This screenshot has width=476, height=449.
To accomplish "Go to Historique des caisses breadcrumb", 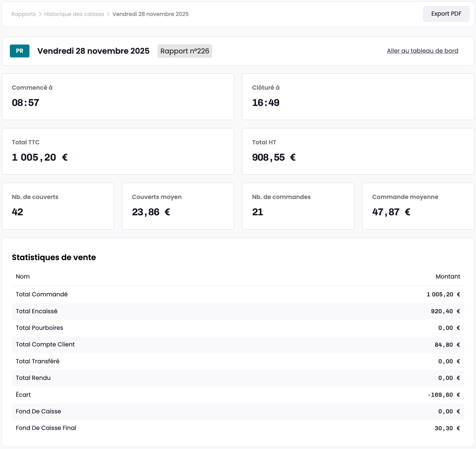I will click(x=74, y=14).
